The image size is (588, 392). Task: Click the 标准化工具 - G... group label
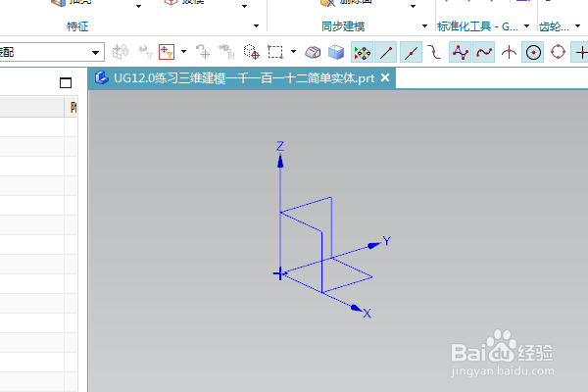pyautogui.click(x=478, y=26)
